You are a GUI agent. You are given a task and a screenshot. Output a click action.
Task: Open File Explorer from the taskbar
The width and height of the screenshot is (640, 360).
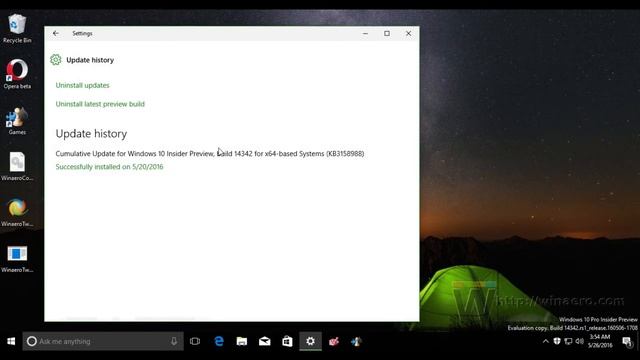[242, 341]
